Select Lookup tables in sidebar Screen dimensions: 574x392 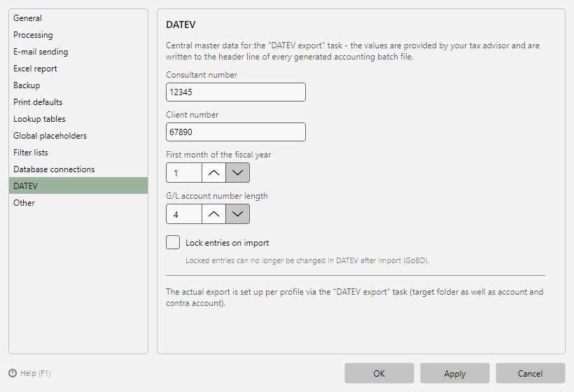pyautogui.click(x=78, y=119)
